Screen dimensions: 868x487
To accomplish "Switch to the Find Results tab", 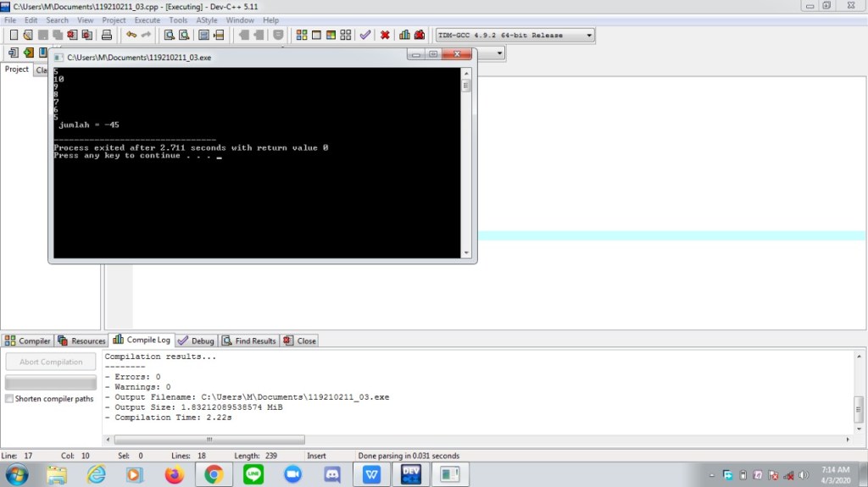I will [x=249, y=340].
